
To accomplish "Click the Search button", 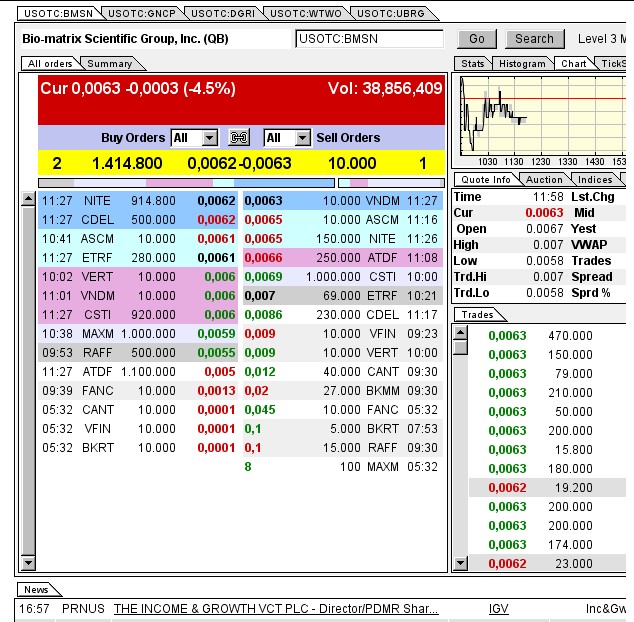I will (535, 39).
